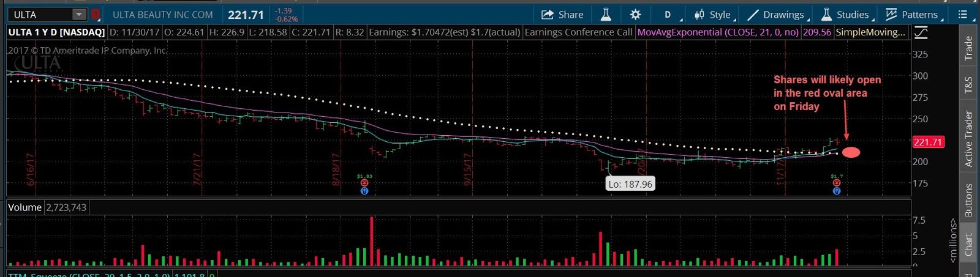Click the Share arrow icon
The image size is (980, 277).
point(548,15)
